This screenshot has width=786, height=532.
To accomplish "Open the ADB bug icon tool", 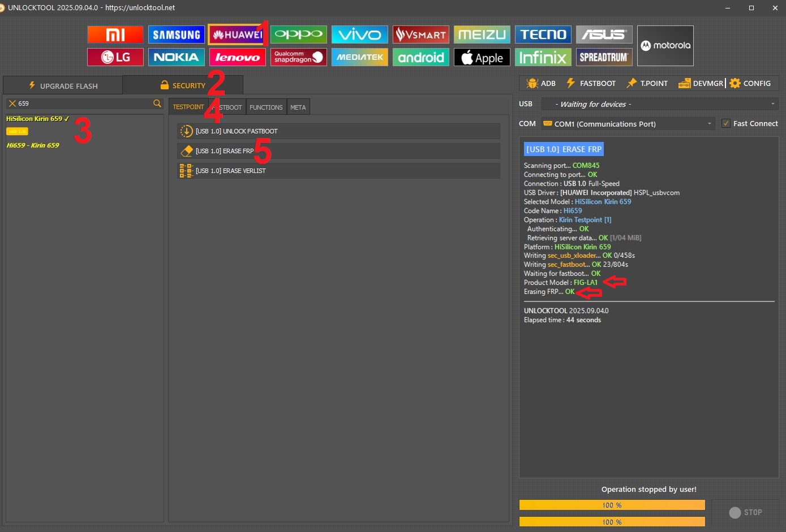I will pos(541,83).
